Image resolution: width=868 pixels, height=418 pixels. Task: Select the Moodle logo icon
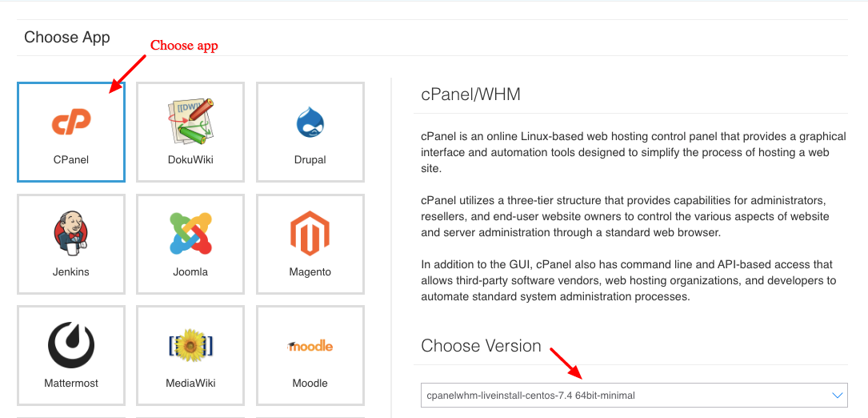[310, 346]
